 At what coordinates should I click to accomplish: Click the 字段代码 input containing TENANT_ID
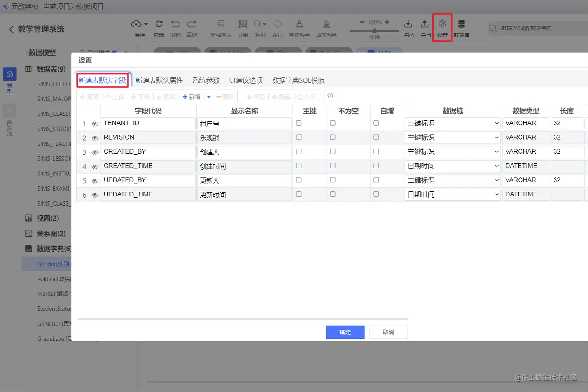click(148, 123)
